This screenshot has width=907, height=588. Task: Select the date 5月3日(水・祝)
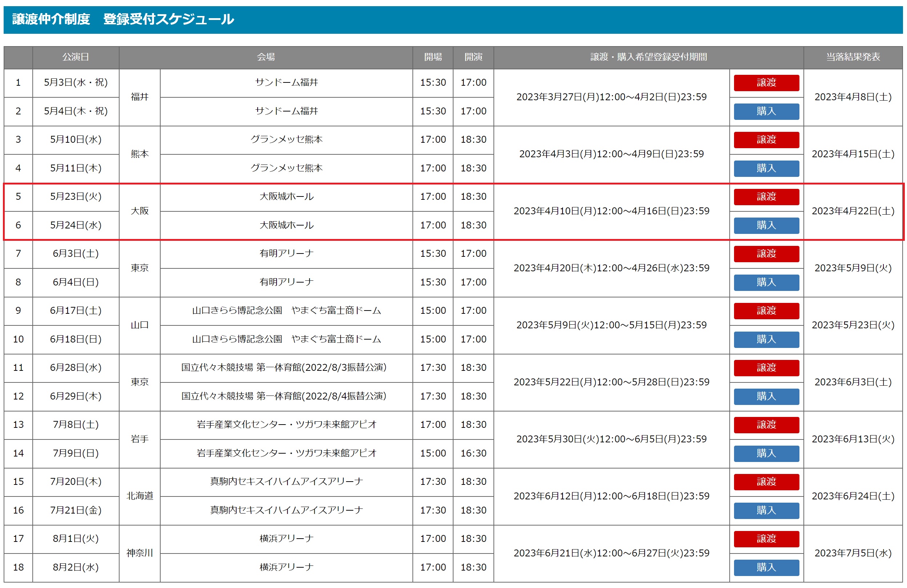click(76, 83)
